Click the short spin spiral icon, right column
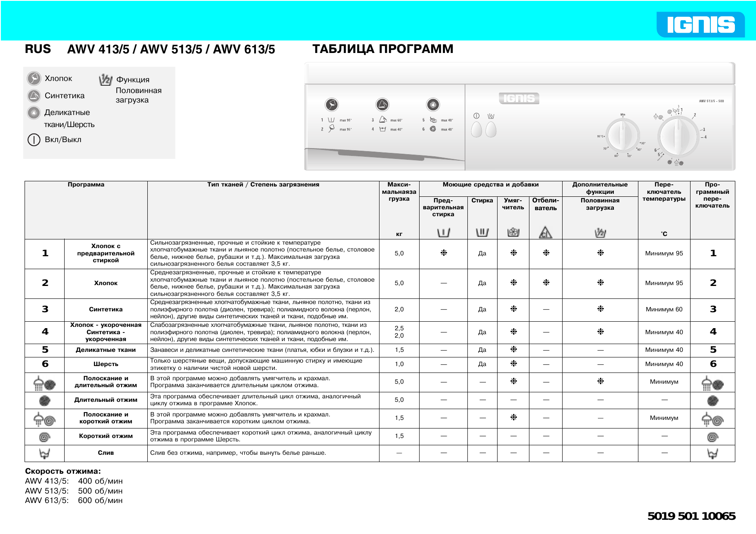756x534 pixels. click(x=713, y=437)
